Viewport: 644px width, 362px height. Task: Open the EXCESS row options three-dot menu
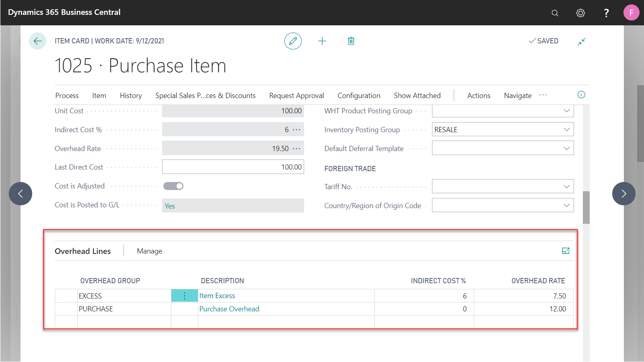[x=185, y=296]
